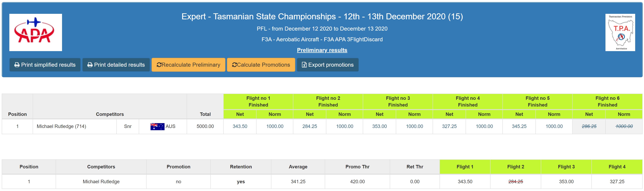Click the printer icon on detailed results
Viewport: 644px width, 191px height.
pos(90,65)
